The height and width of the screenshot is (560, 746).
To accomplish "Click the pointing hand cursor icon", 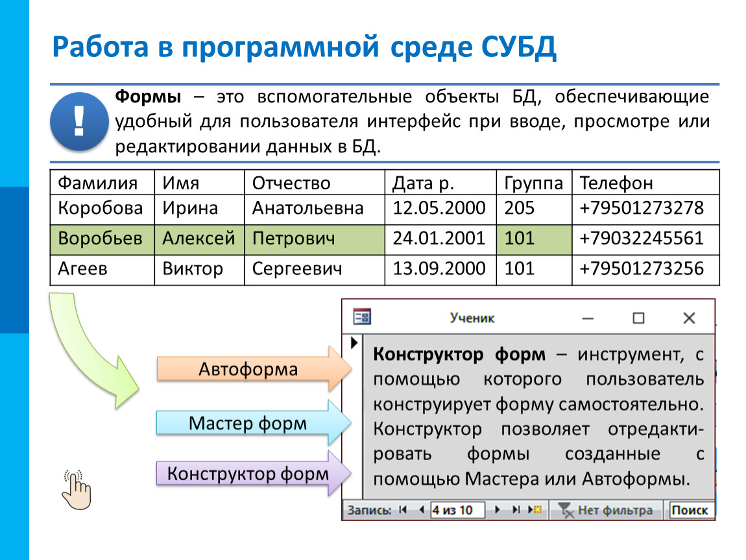I will coord(76,490).
